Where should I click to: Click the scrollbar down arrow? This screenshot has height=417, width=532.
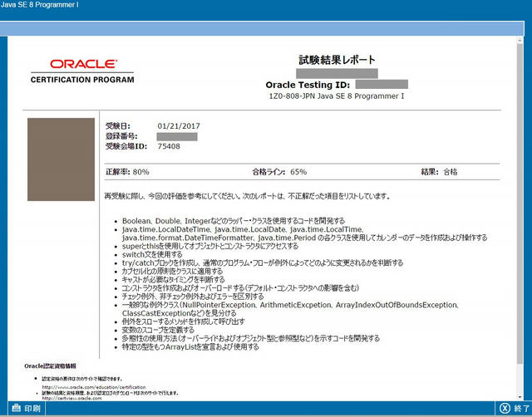[x=520, y=397]
